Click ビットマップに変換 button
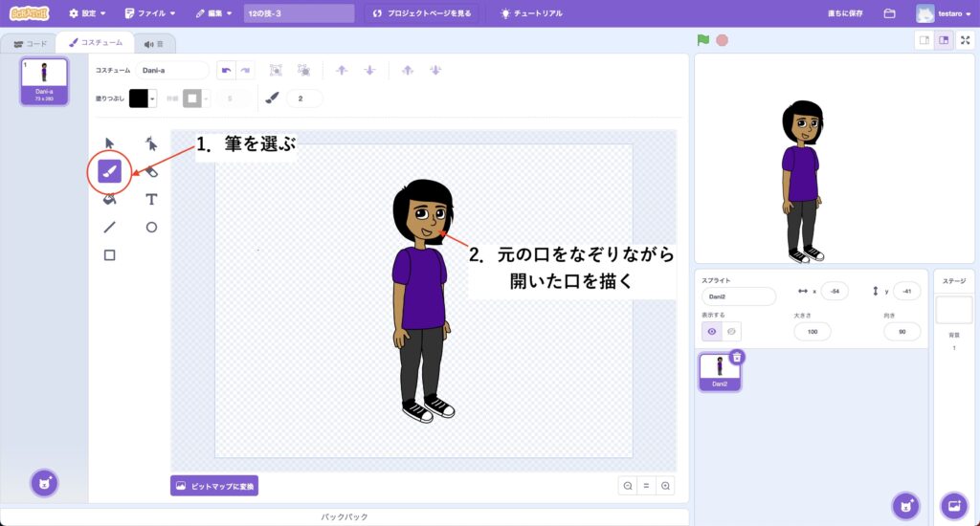The width and height of the screenshot is (980, 526). click(x=214, y=486)
